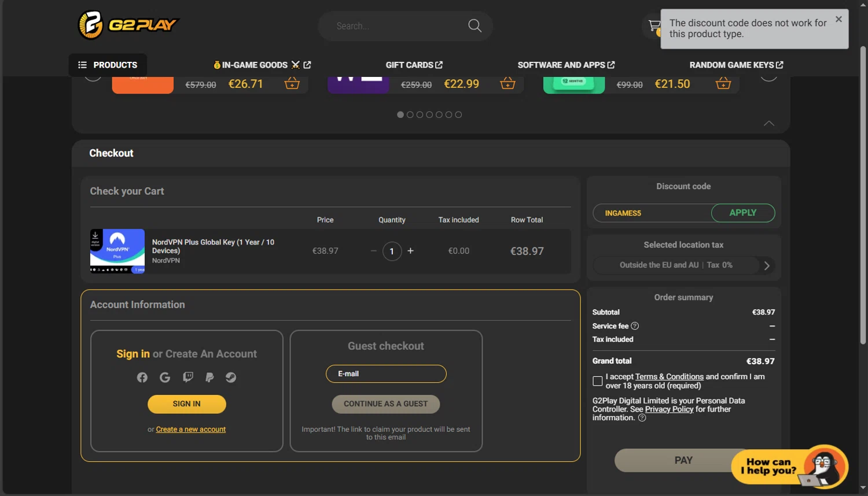Screen dimensions: 868x496
Task: Click the discount code input field
Action: click(x=652, y=213)
